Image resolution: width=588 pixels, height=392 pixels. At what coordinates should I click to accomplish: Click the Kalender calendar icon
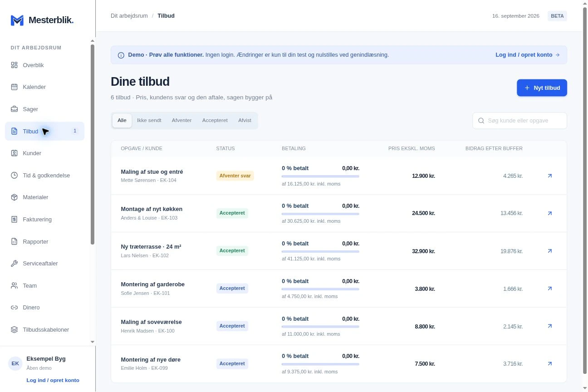pos(14,87)
